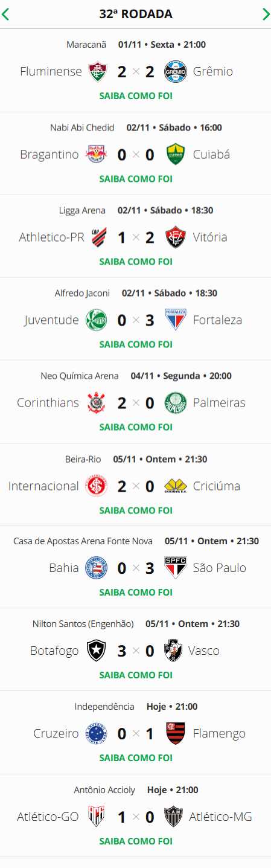This screenshot has height=868, width=271.
Task: Click the Cruzeiro team name
Action: (x=56, y=734)
